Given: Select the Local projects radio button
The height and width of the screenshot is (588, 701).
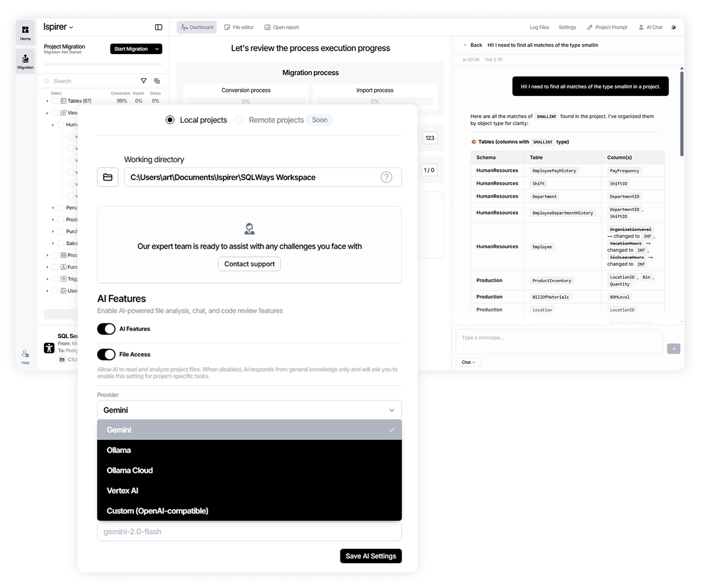Looking at the screenshot, I should [x=170, y=120].
